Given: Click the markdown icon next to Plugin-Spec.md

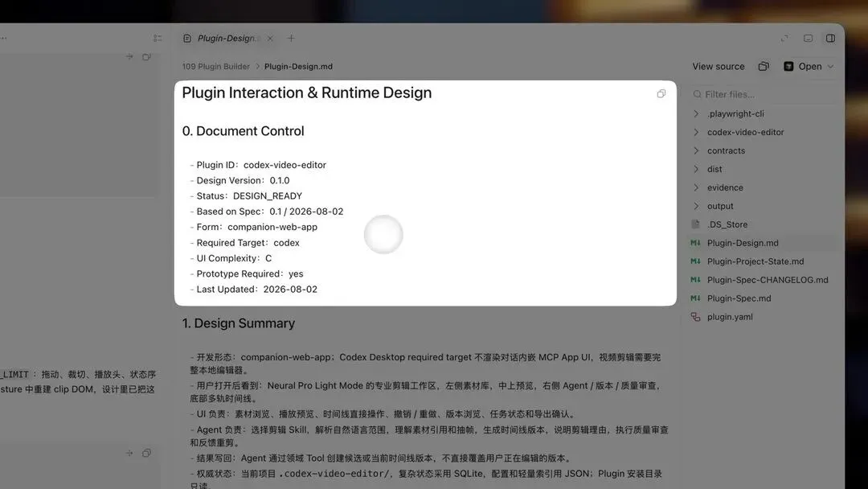Looking at the screenshot, I should click(x=695, y=298).
